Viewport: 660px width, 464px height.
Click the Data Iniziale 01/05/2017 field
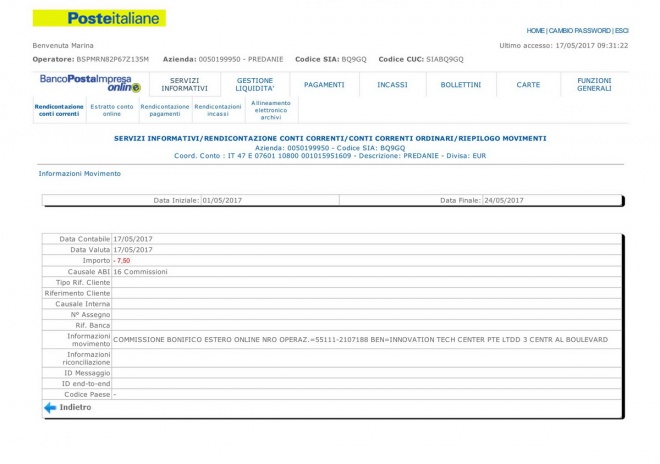click(x=223, y=200)
